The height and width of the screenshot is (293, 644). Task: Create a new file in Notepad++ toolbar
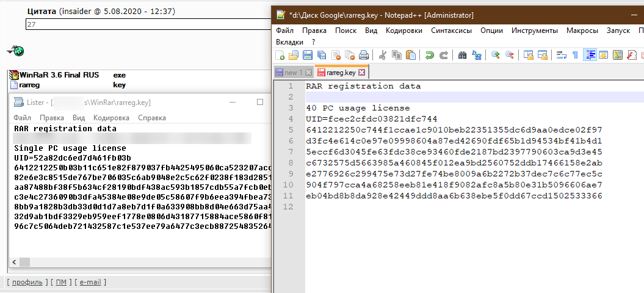click(x=280, y=55)
